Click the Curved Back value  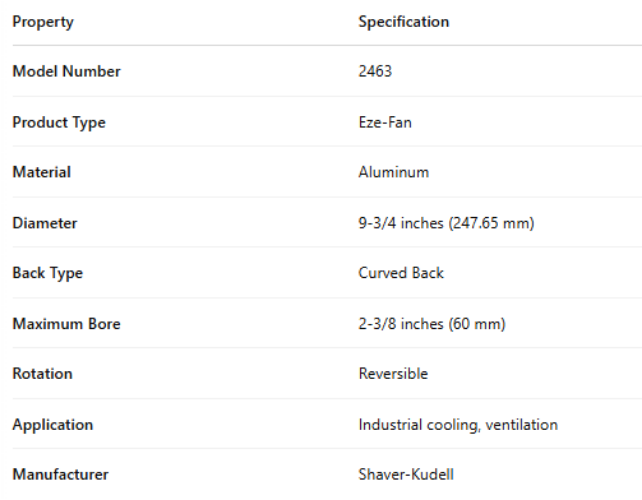401,273
